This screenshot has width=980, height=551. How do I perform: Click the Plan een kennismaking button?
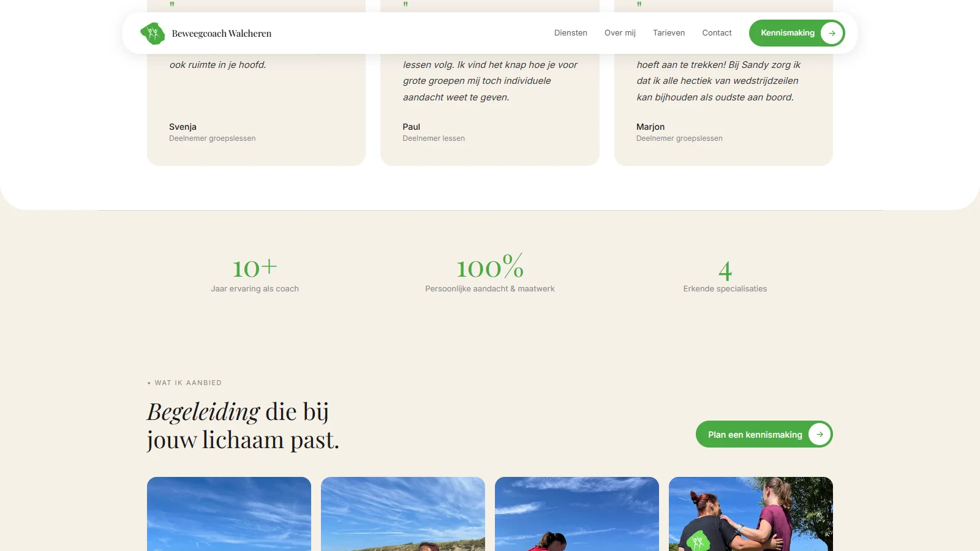tap(764, 434)
